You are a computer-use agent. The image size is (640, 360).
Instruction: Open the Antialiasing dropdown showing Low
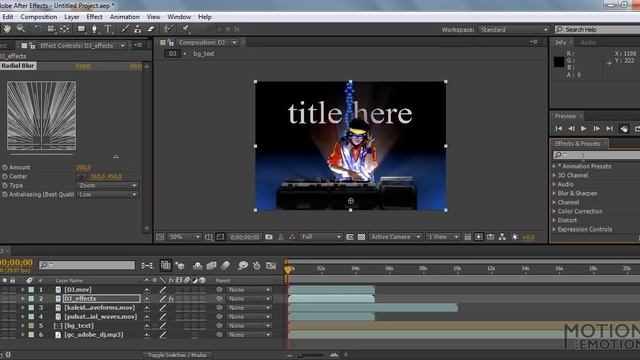point(107,195)
